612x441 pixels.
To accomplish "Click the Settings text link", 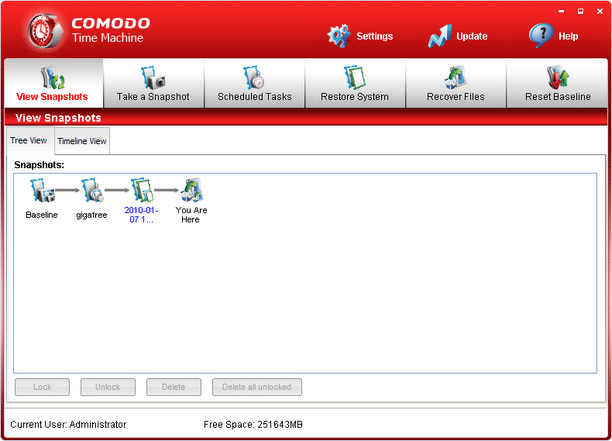I will pos(375,36).
